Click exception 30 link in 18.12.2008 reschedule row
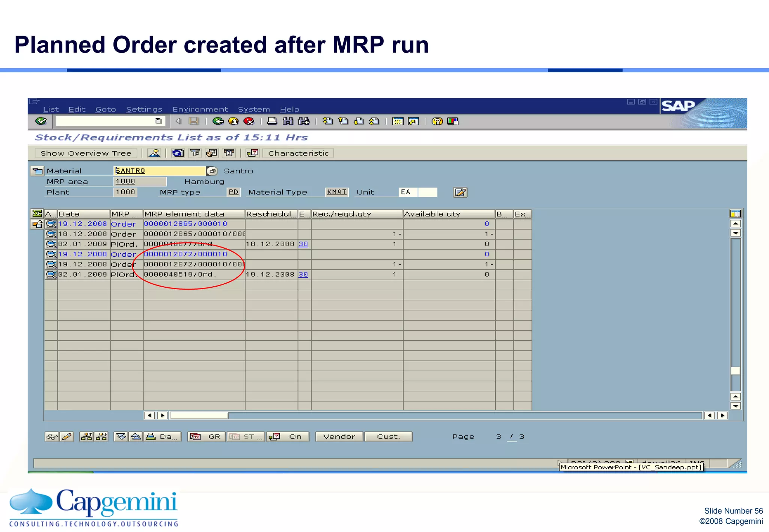The width and height of the screenshot is (769, 532). pyautogui.click(x=303, y=244)
